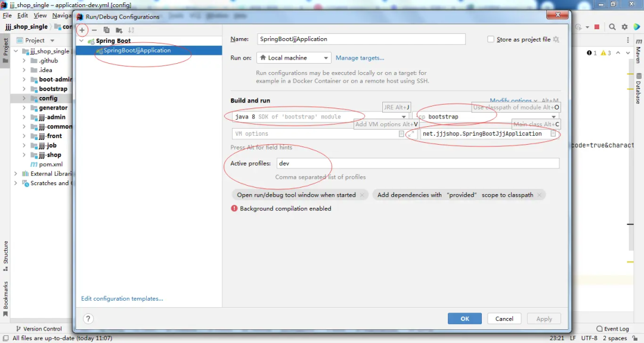644x343 pixels.
Task: Copy the selected configuration
Action: tap(106, 30)
